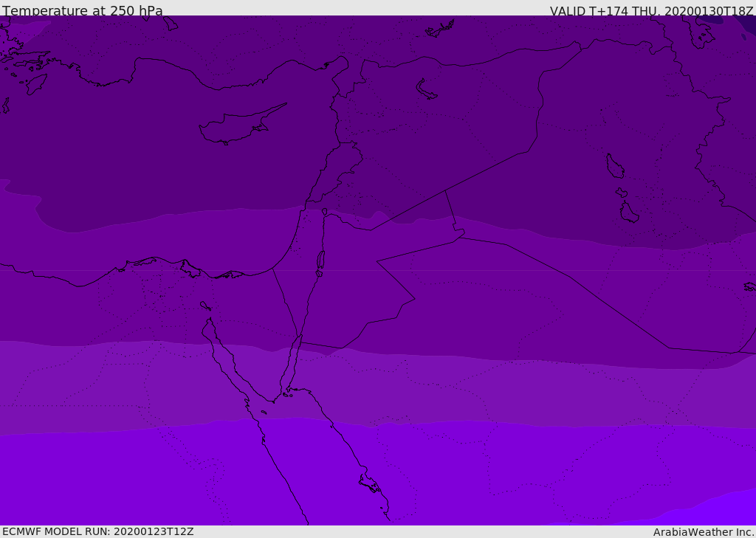This screenshot has width=756, height=538.
Task: Click the 'Temperature at 250 hPa' title
Action: pyautogui.click(x=83, y=10)
